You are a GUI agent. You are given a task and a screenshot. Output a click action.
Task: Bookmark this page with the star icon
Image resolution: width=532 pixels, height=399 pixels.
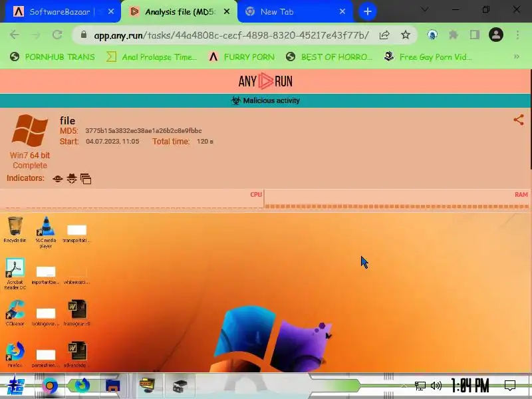pyautogui.click(x=406, y=35)
